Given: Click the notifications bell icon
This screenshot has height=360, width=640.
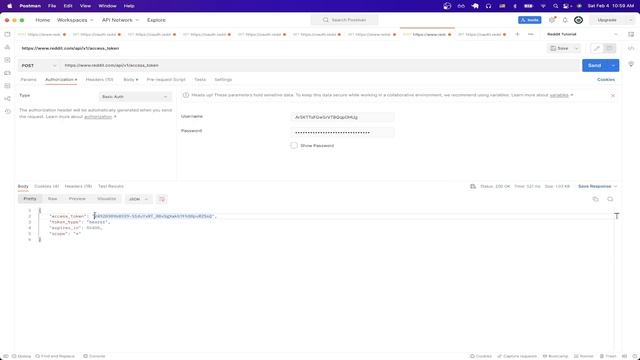Looking at the screenshot, I should (565, 20).
